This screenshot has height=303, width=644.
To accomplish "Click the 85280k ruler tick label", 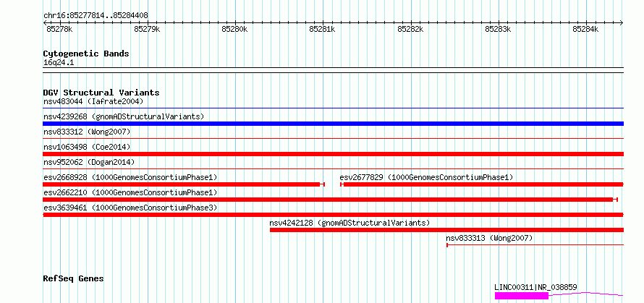I will click(235, 29).
